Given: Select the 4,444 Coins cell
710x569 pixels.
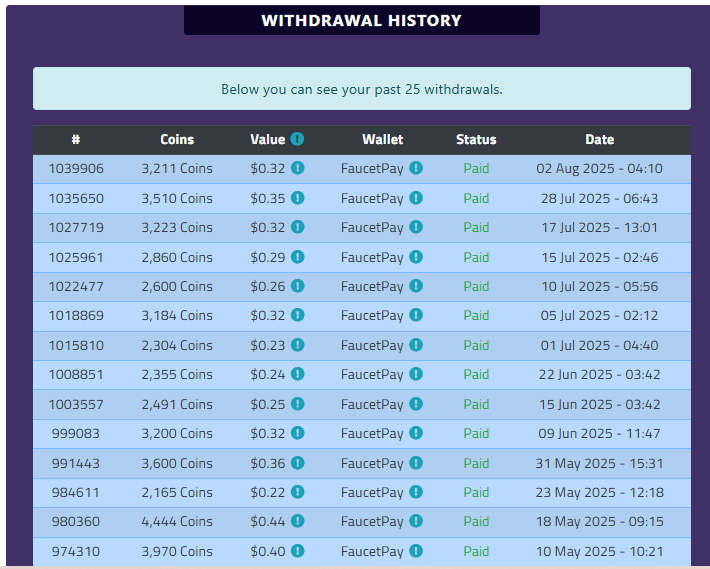Looking at the screenshot, I should 177,522.
